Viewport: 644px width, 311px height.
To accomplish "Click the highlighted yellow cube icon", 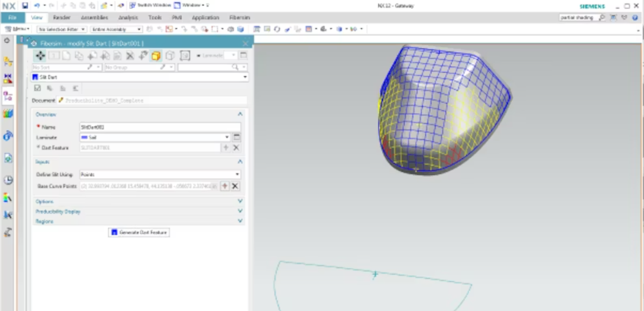I will point(155,55).
